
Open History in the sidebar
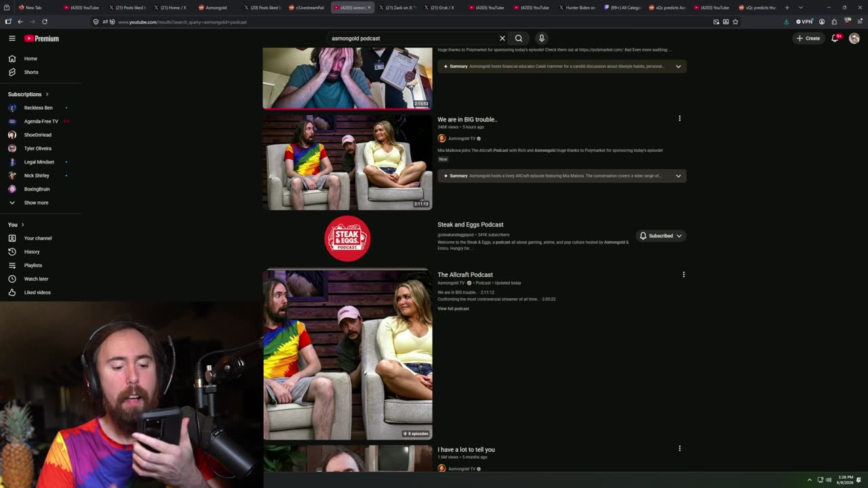pyautogui.click(x=32, y=252)
